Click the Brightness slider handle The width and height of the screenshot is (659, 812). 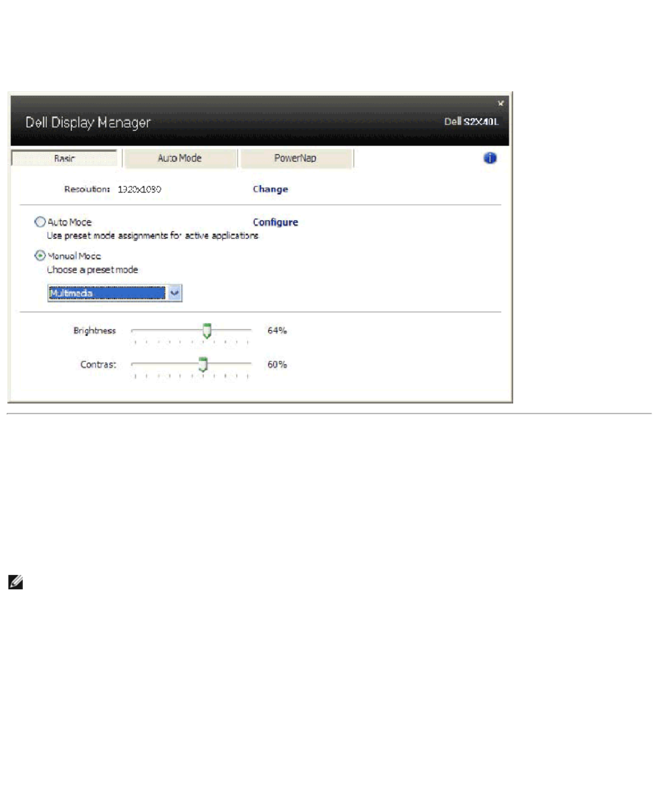click(206, 331)
